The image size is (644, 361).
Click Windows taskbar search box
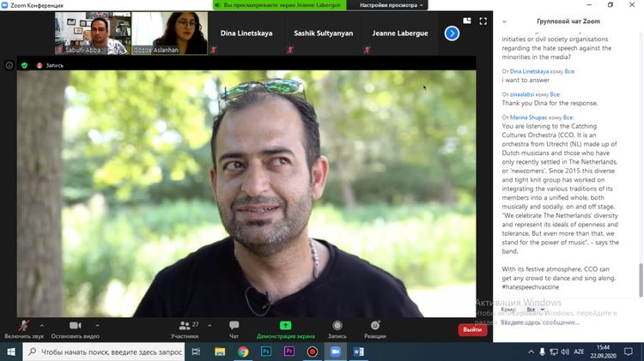104,352
